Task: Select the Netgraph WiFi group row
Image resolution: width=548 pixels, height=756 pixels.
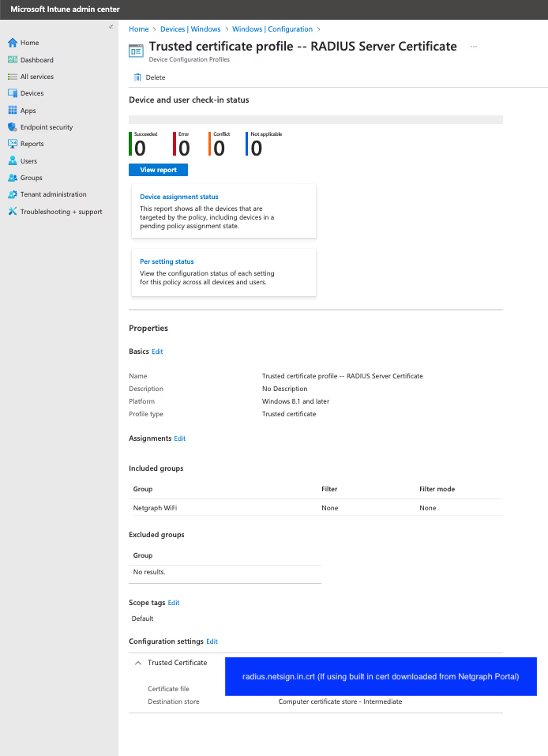Action: point(316,508)
